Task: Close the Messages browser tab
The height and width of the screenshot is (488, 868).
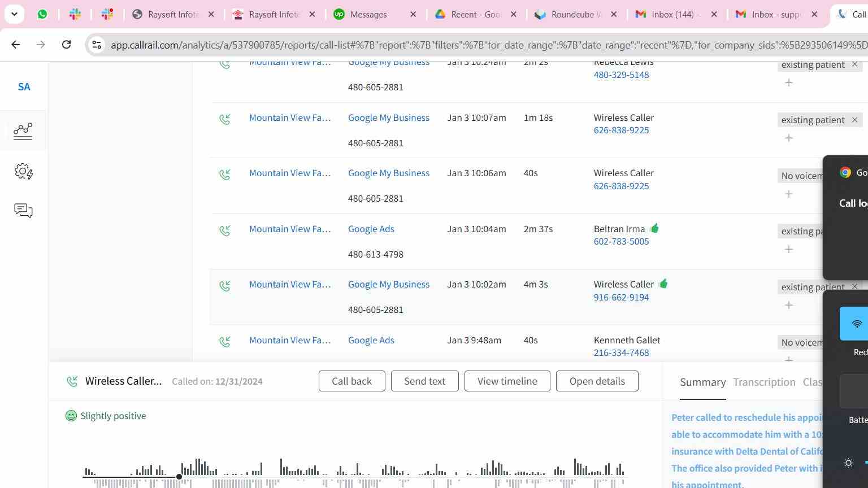Action: pyautogui.click(x=413, y=14)
